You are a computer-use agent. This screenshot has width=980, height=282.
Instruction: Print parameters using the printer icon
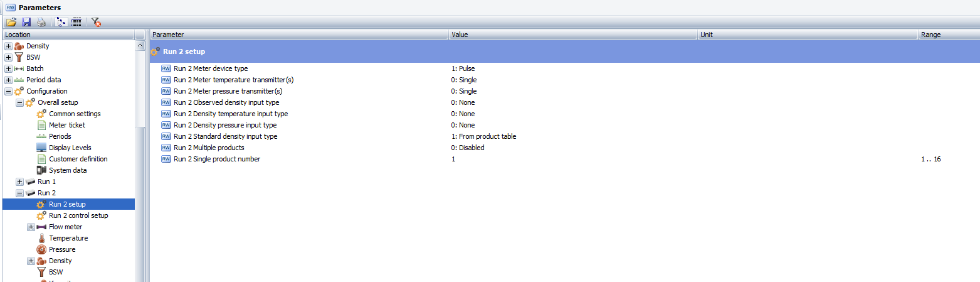pos(41,22)
